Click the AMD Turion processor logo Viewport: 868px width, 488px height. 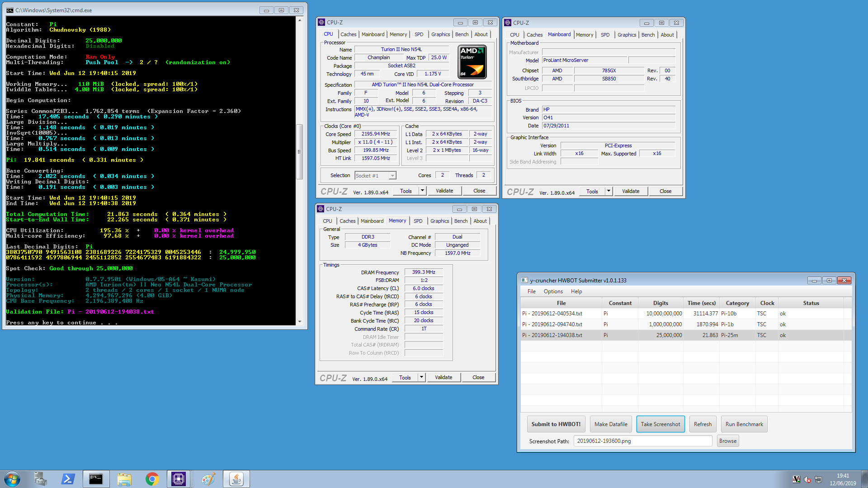tap(472, 62)
